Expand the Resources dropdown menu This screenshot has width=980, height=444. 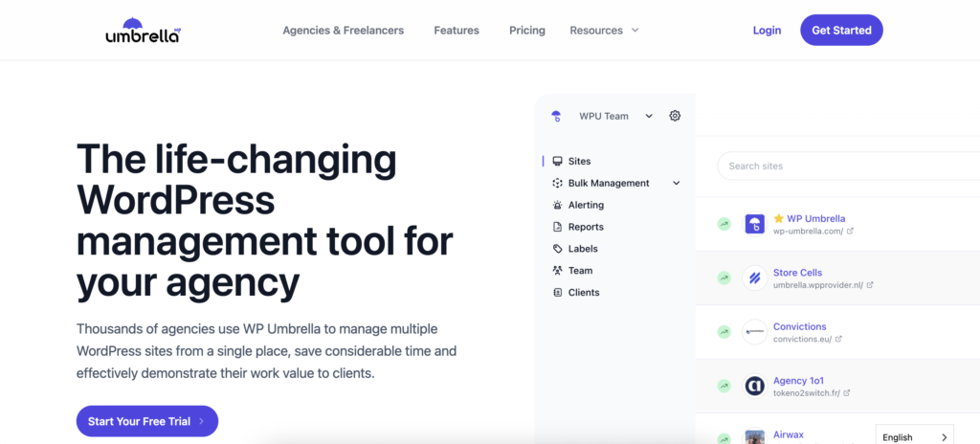point(605,30)
